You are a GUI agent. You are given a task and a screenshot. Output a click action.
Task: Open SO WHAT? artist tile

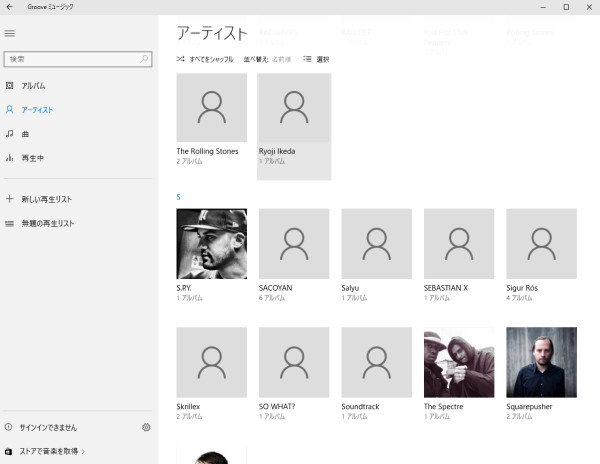tap(294, 362)
